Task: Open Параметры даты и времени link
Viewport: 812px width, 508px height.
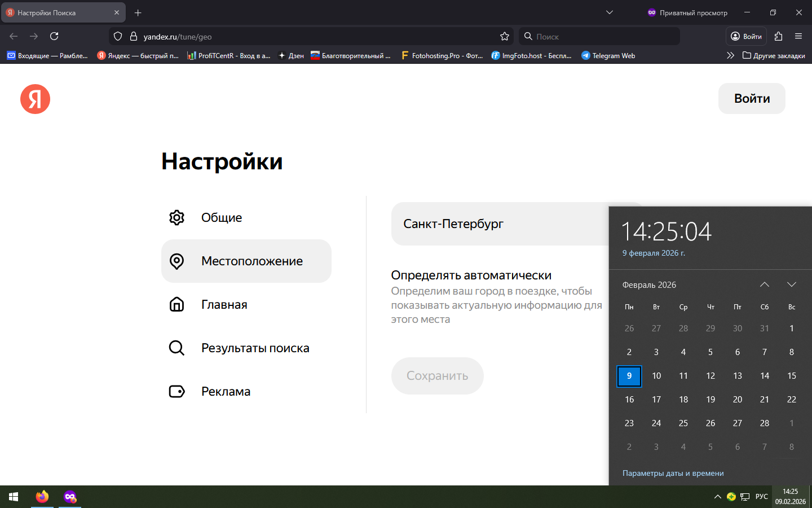Action: click(x=673, y=473)
